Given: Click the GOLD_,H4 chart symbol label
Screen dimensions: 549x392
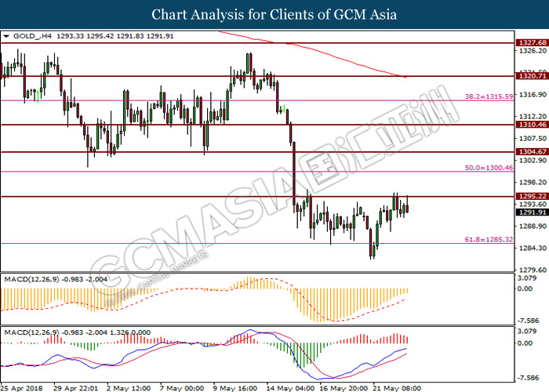Looking at the screenshot, I should pyautogui.click(x=32, y=36).
